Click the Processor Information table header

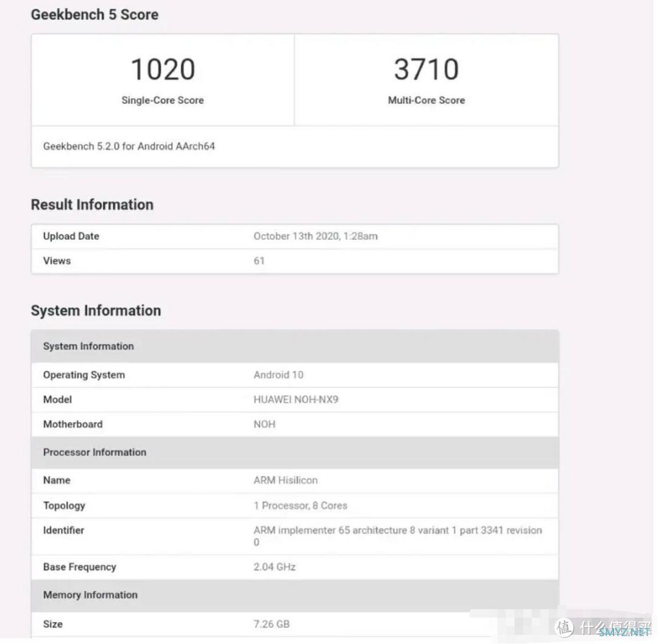click(295, 453)
